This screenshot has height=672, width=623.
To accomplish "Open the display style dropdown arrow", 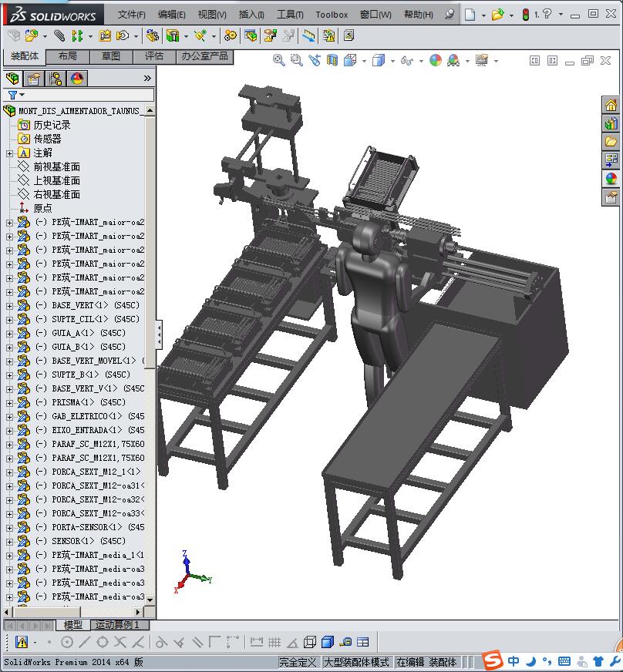I will (x=392, y=61).
